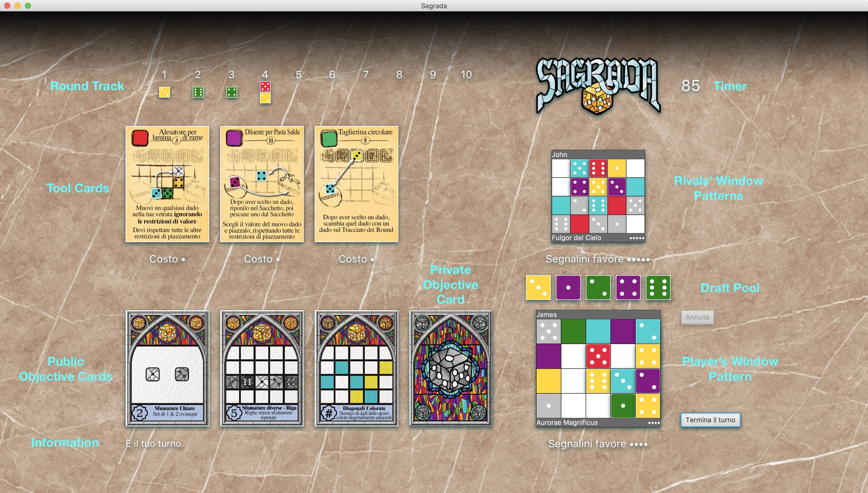Click the green four die under round 3
The image size is (868, 493).
231,92
